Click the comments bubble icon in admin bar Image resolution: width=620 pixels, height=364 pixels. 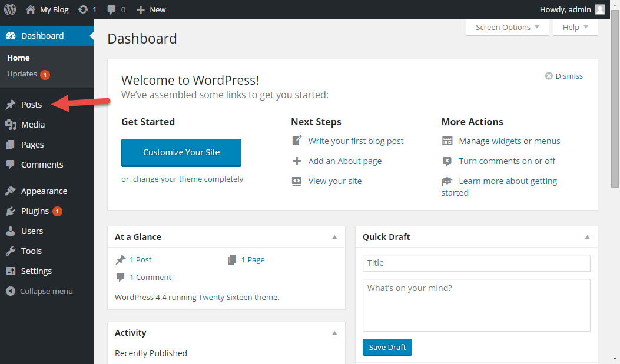click(112, 9)
